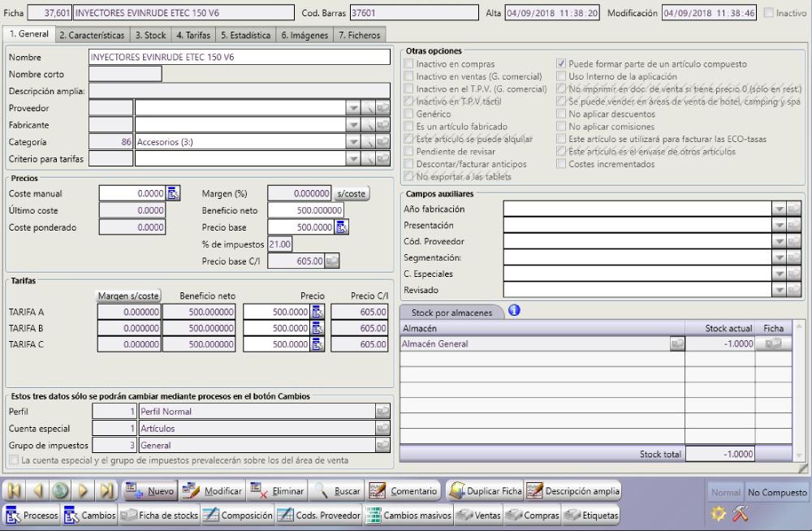Jump to the last record
812x531 pixels.
point(106,491)
